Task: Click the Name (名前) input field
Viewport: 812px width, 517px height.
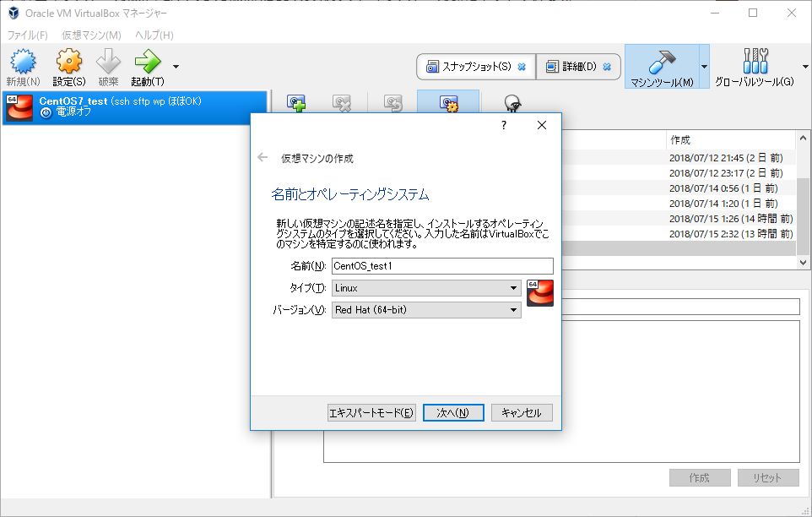Action: (x=442, y=266)
